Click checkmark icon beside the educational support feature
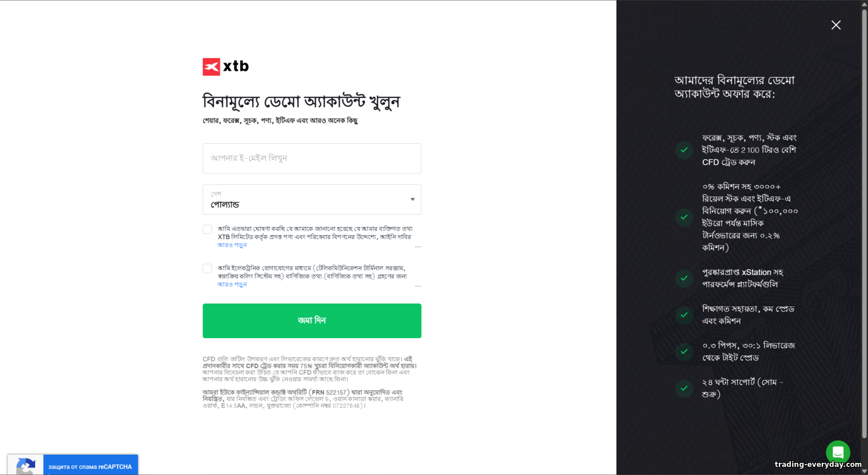The width and height of the screenshot is (868, 475). [684, 315]
